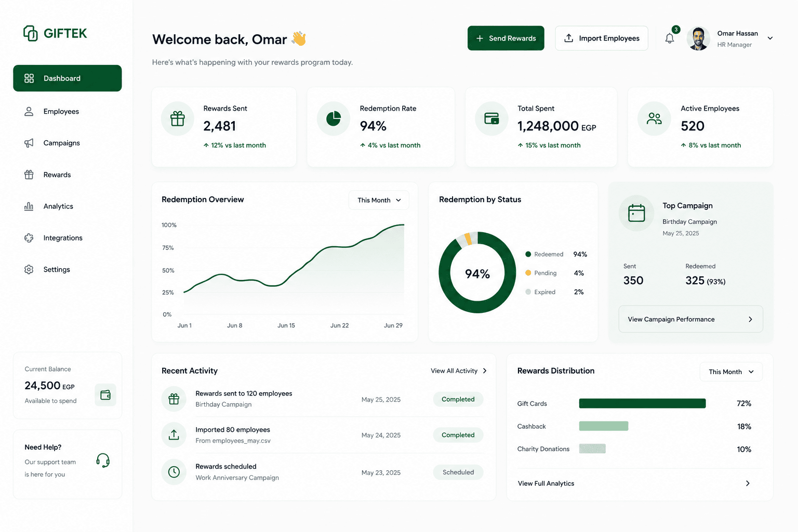The image size is (798, 532).
Task: Click the upload icon in Import Employees
Action: 569,38
